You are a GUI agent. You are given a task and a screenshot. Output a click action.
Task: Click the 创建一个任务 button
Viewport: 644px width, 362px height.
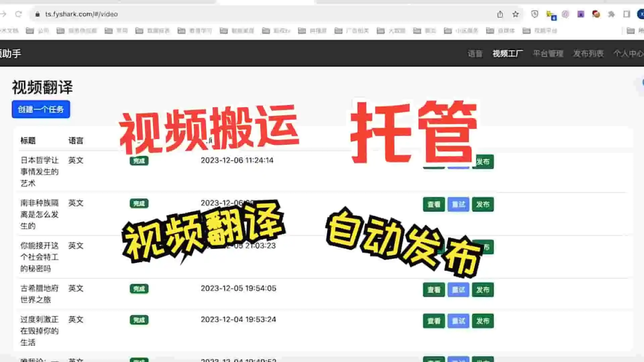pos(41,109)
